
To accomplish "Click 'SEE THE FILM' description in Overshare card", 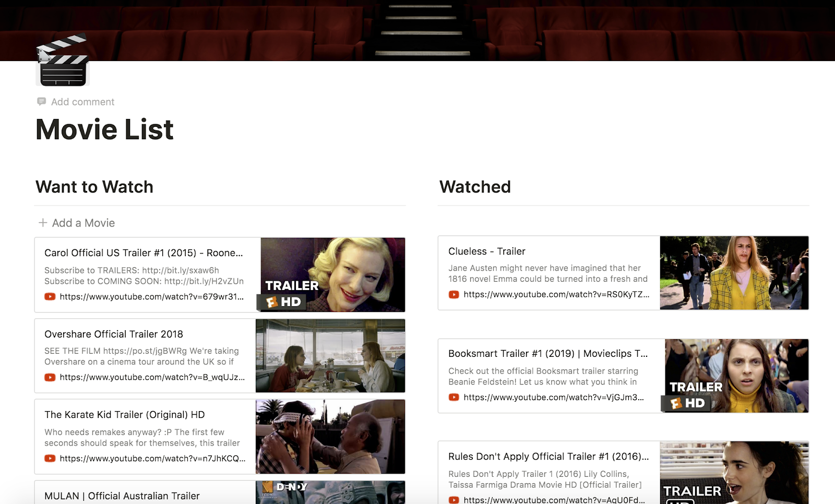I will click(141, 356).
